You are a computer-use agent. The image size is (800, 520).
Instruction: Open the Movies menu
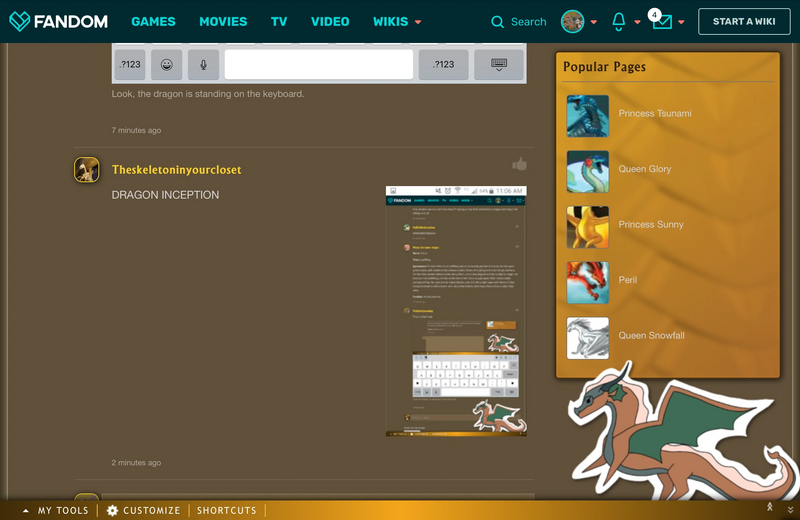[223, 21]
